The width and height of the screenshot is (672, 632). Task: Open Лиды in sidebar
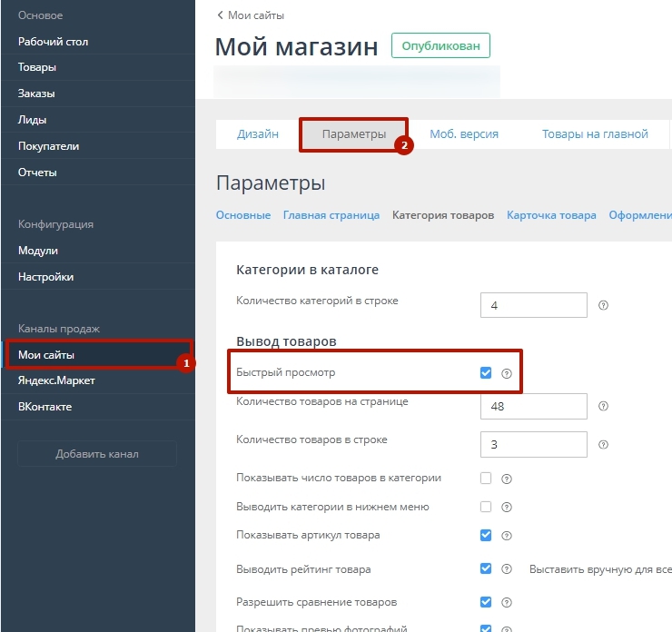point(98,120)
